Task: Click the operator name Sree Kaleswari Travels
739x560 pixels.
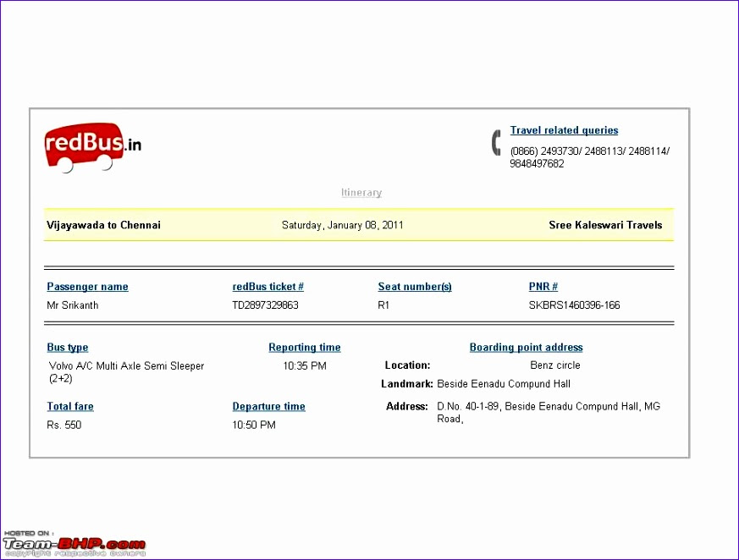Action: coord(605,225)
